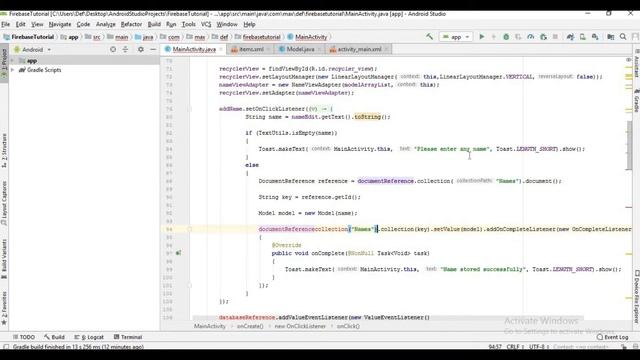Click the editor horizontal scrollbar
The image size is (640, 360).
388,317
